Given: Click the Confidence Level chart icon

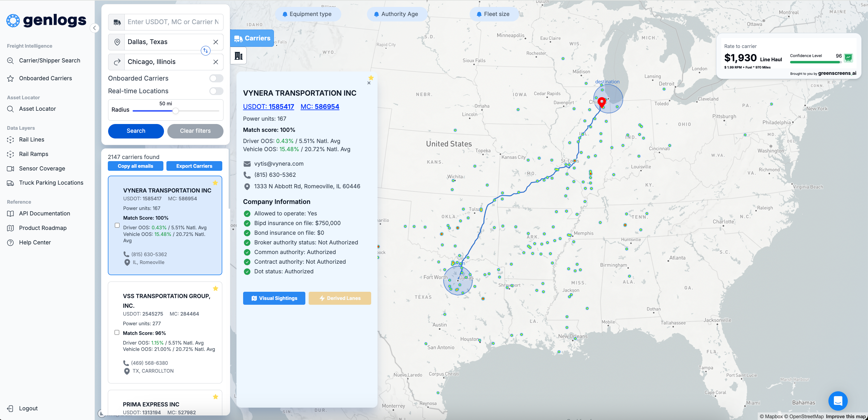Looking at the screenshot, I should pyautogui.click(x=848, y=58).
